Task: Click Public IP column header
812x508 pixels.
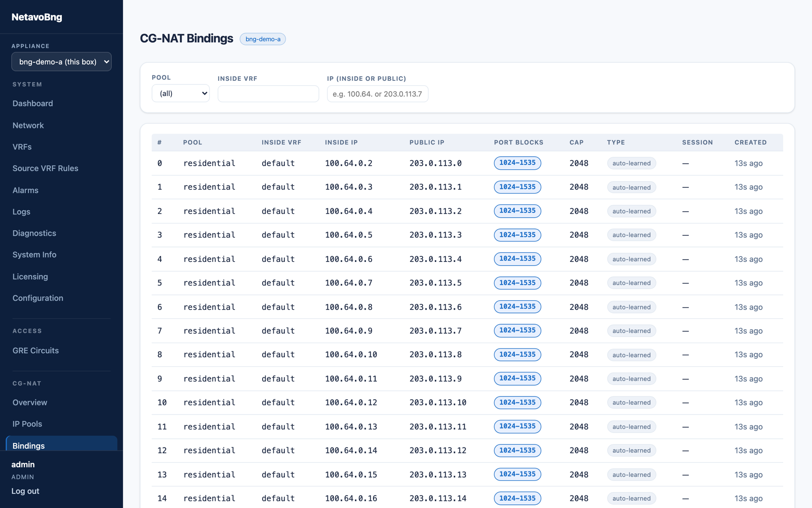Action: point(427,142)
